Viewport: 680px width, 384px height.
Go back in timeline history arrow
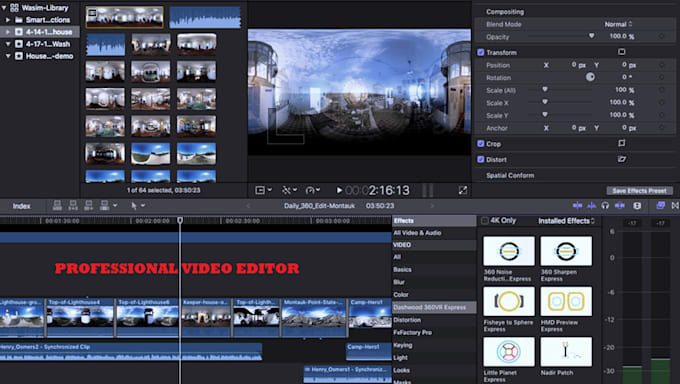coord(248,206)
